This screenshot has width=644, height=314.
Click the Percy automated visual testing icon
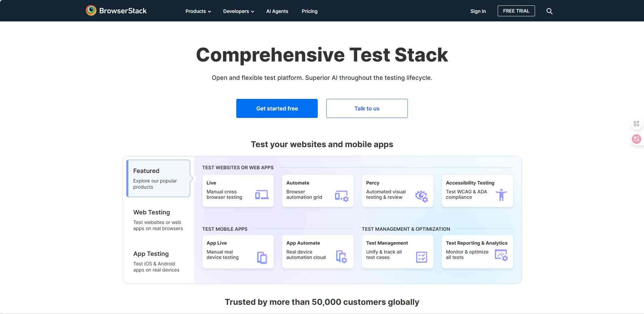421,195
